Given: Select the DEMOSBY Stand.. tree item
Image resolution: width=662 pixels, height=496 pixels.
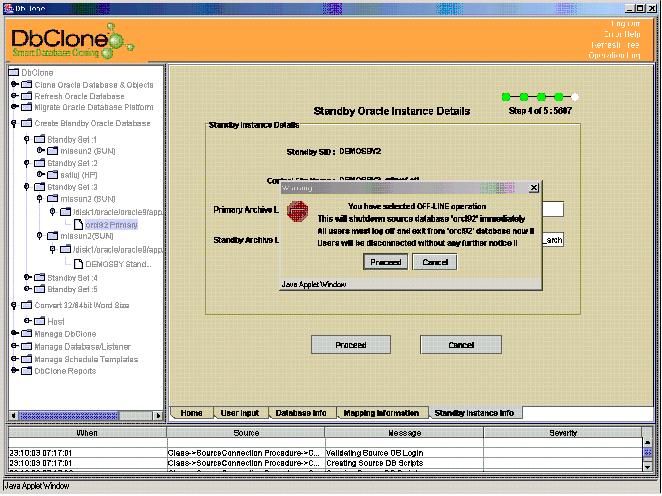Looking at the screenshot, I should (x=118, y=264).
